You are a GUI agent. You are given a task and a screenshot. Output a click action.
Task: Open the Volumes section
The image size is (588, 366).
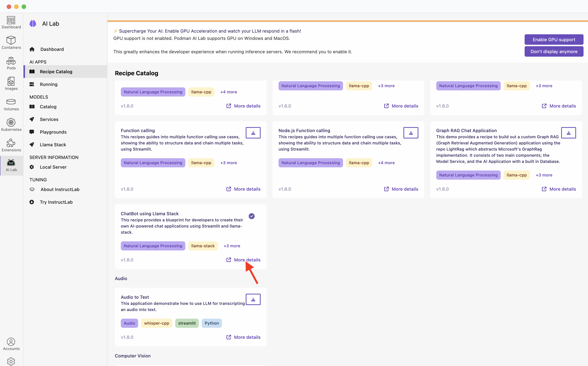[11, 104]
